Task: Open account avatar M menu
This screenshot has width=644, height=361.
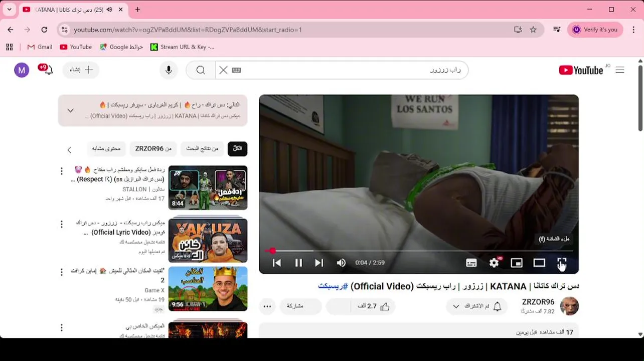Action: [22, 70]
